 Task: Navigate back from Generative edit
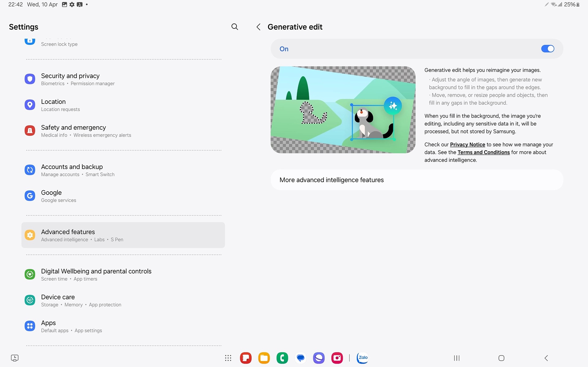258,27
